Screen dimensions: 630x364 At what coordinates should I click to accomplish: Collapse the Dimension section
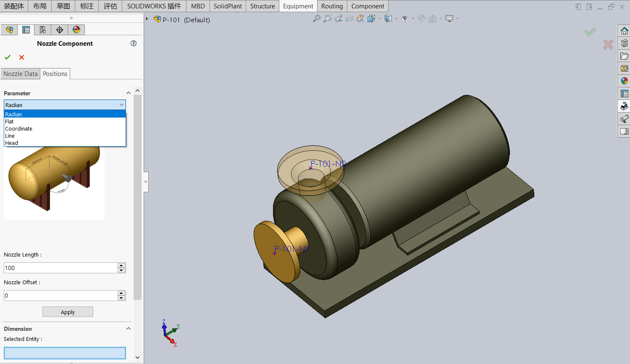click(x=129, y=329)
